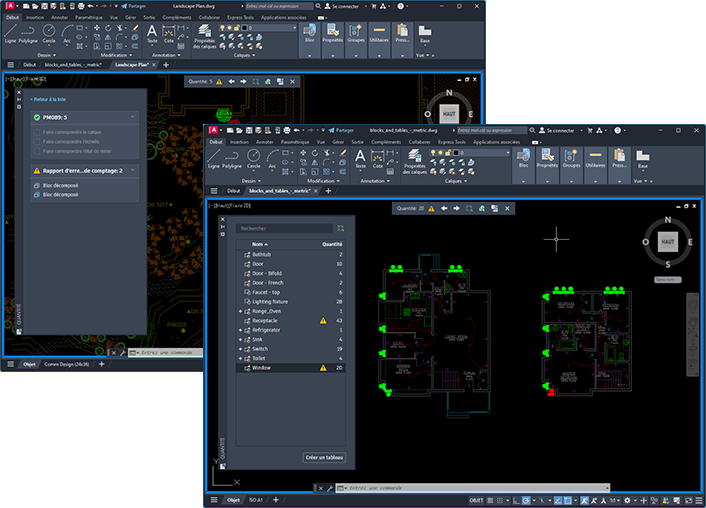This screenshot has height=508, width=706.
Task: Select the Receptacle row in count list
Action: pos(290,321)
